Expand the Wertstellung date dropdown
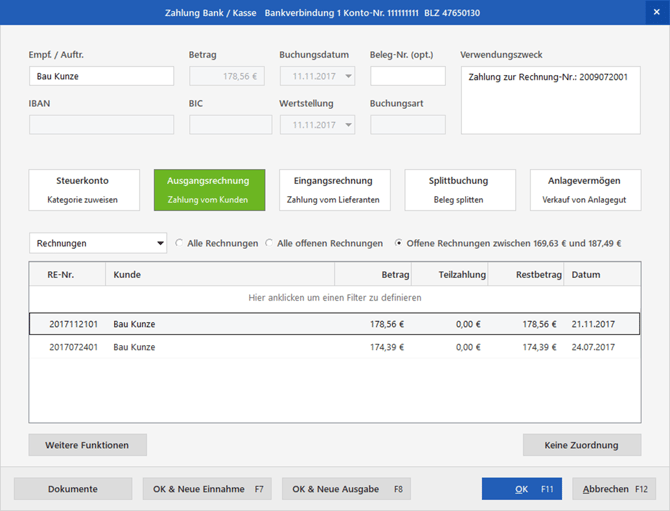The image size is (670, 511). [x=347, y=125]
